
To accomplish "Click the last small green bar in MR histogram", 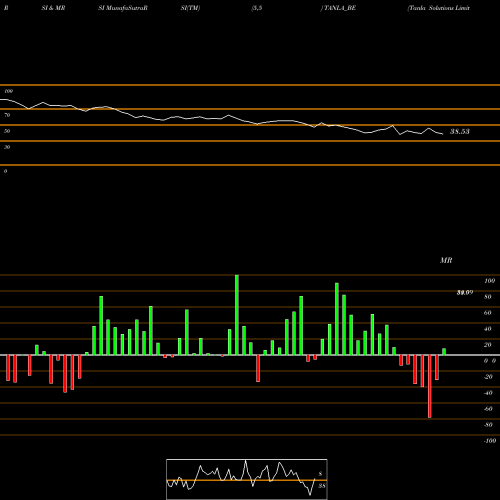I will pos(444,352).
